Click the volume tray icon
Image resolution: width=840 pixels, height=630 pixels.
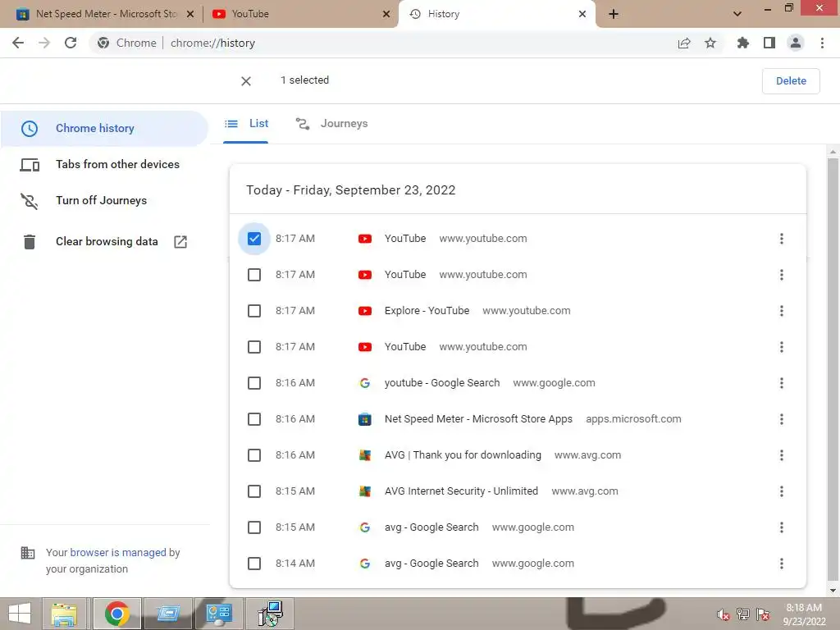pos(724,614)
